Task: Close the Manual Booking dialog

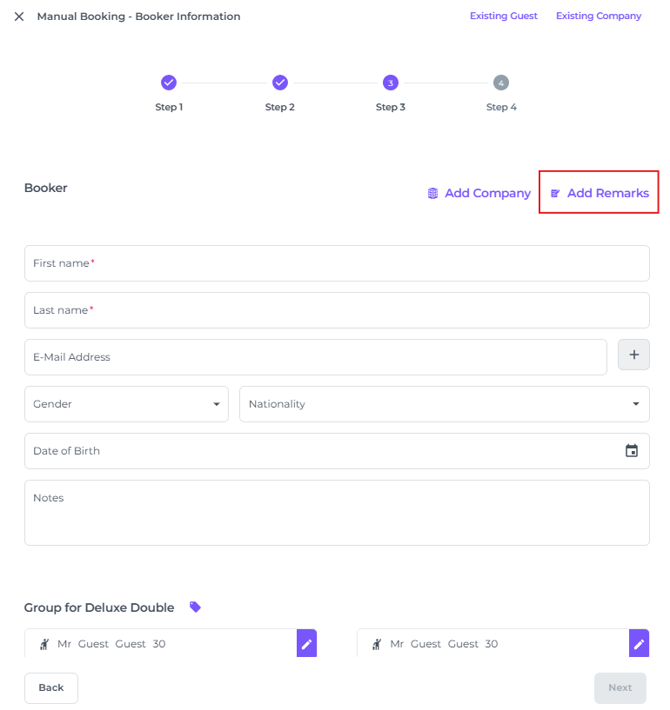Action: tap(19, 17)
